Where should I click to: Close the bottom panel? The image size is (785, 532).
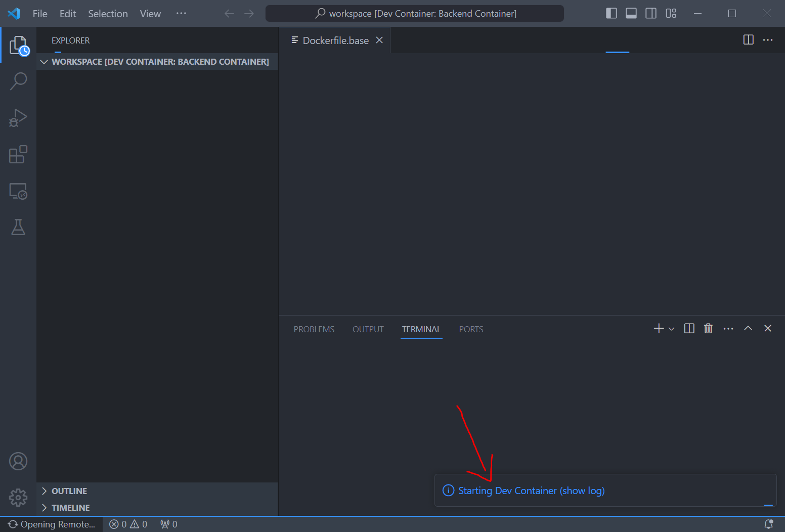click(768, 328)
